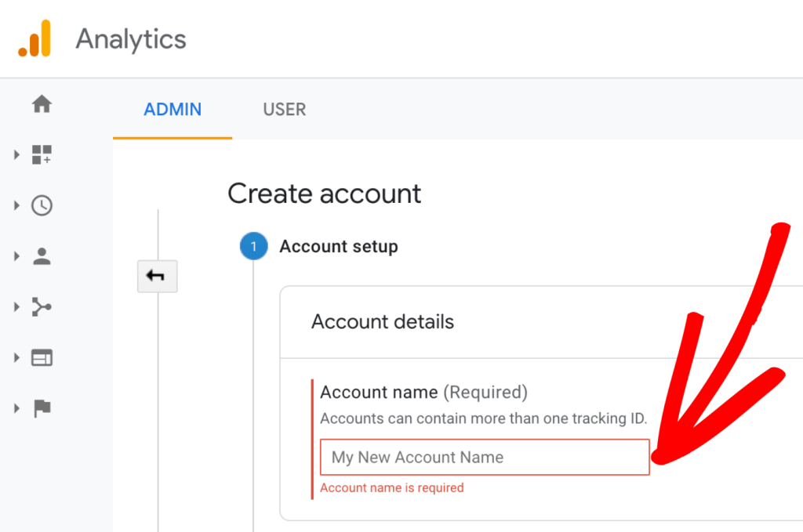Open the Customization panel icon

pyautogui.click(x=41, y=154)
